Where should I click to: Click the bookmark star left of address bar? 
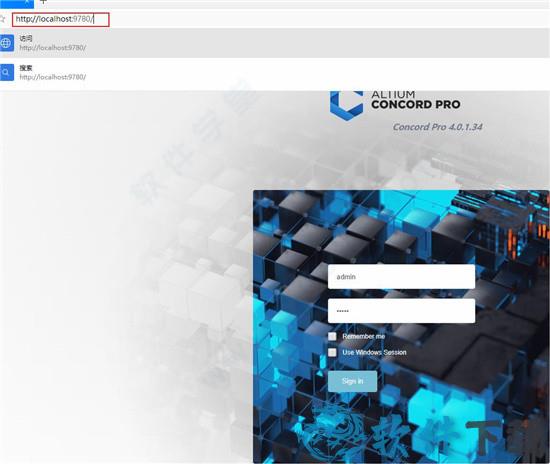pos(3,19)
